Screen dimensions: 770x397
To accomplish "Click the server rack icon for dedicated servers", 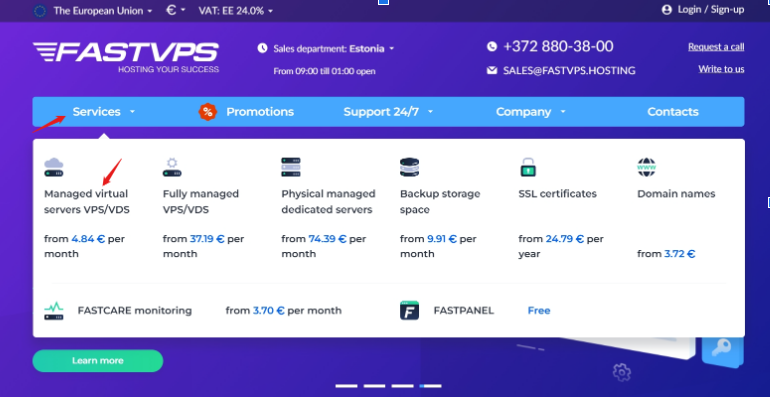I will (291, 168).
